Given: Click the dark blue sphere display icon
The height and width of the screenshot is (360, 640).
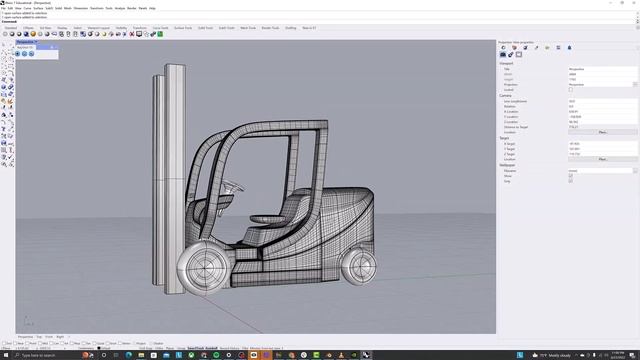Looking at the screenshot, I should coord(26,34).
